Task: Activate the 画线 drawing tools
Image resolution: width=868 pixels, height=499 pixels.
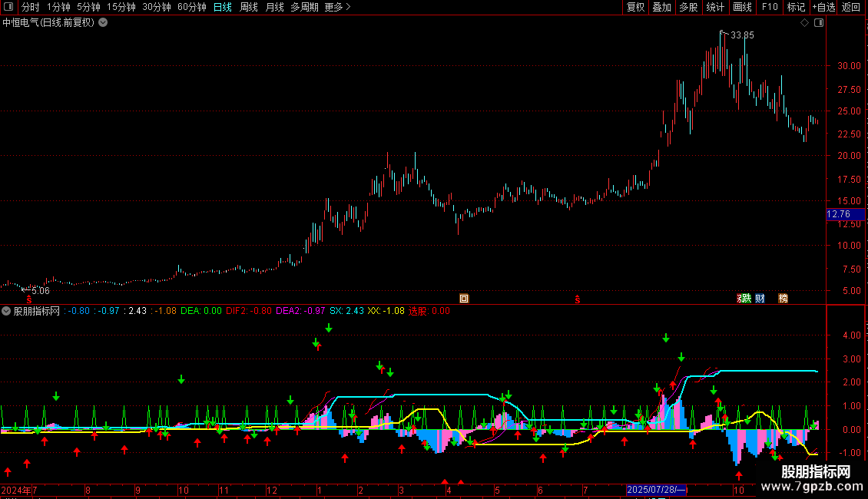Action: pos(742,7)
